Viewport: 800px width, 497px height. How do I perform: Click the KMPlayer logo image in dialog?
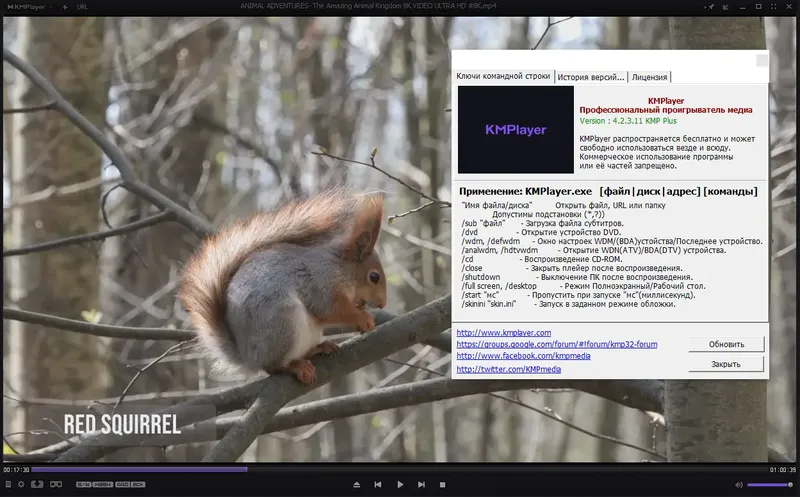pyautogui.click(x=515, y=130)
